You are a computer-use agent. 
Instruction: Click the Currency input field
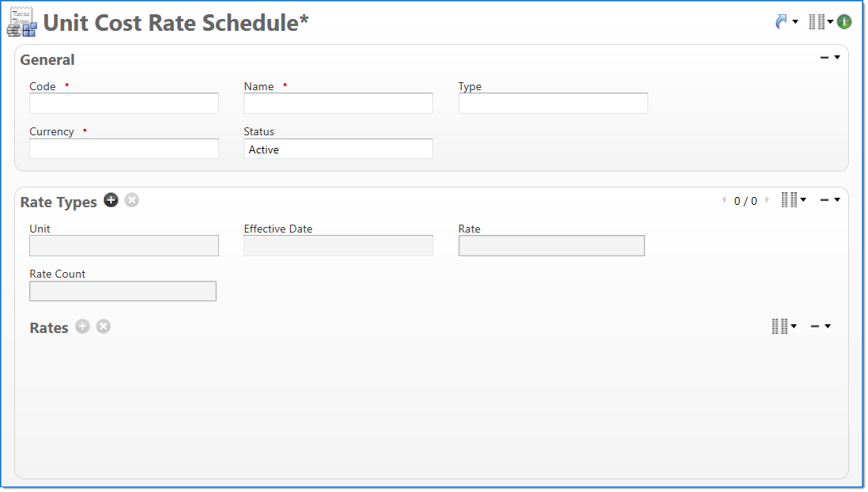point(124,149)
